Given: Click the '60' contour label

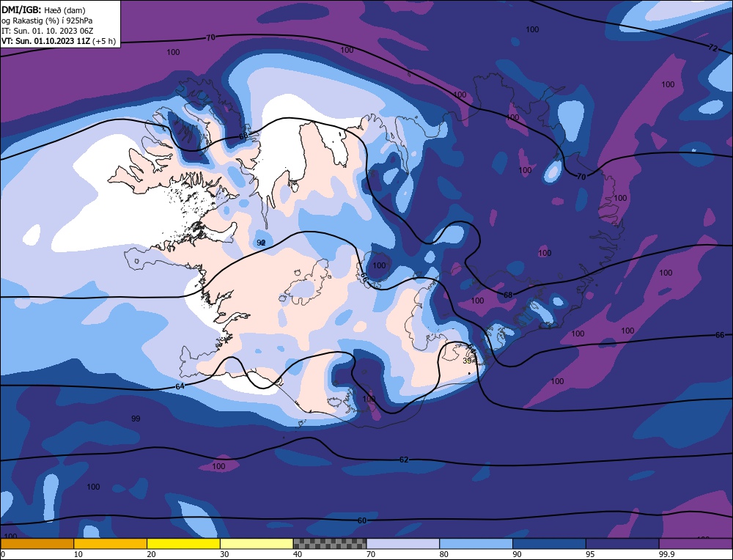Looking at the screenshot, I should (362, 520).
